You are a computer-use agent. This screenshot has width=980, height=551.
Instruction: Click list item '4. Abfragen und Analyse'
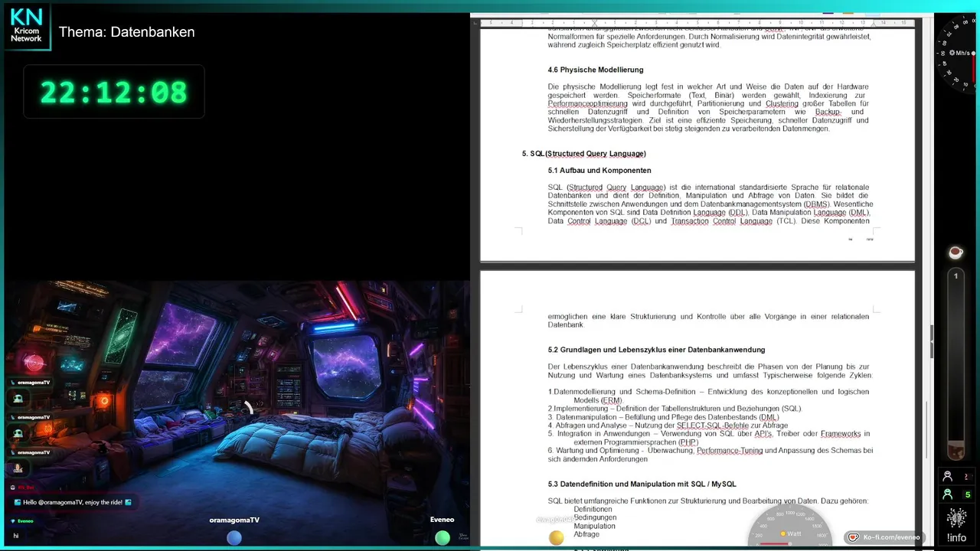pyautogui.click(x=668, y=425)
